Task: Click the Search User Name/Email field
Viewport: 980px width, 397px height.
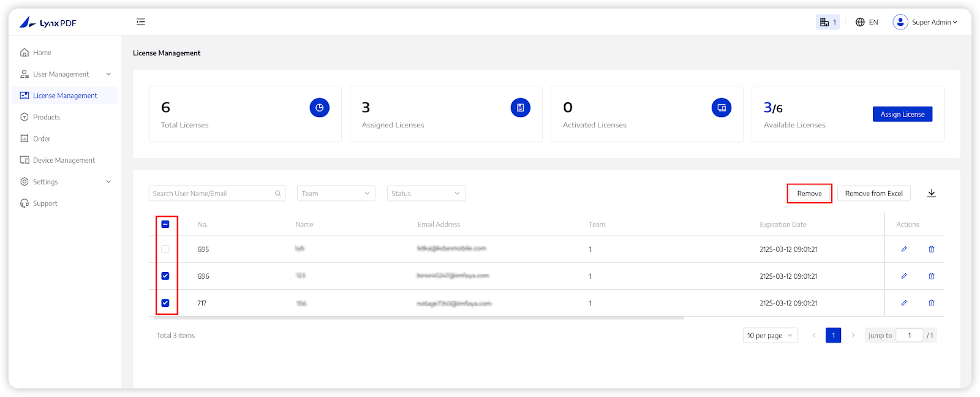Action: coord(210,194)
